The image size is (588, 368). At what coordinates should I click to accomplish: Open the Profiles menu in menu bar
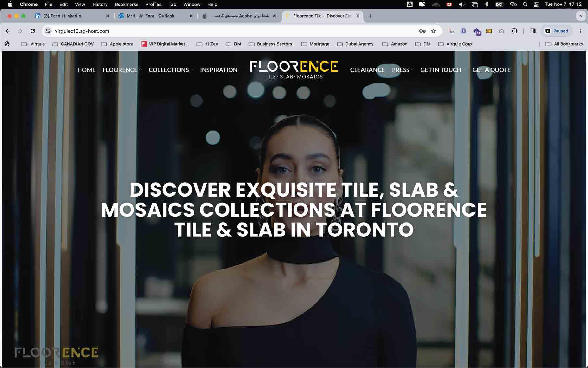click(154, 4)
